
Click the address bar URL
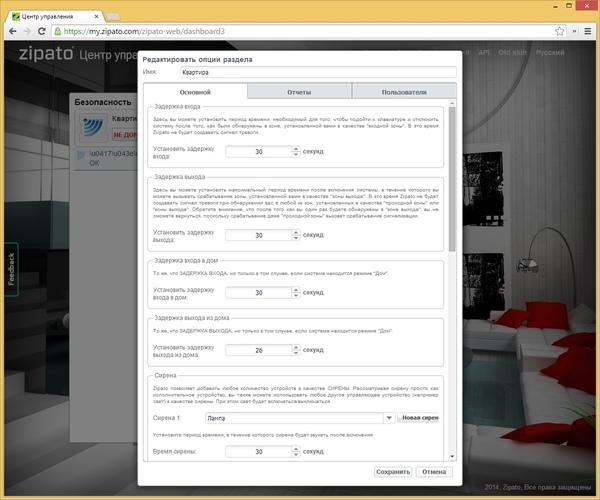[144, 31]
